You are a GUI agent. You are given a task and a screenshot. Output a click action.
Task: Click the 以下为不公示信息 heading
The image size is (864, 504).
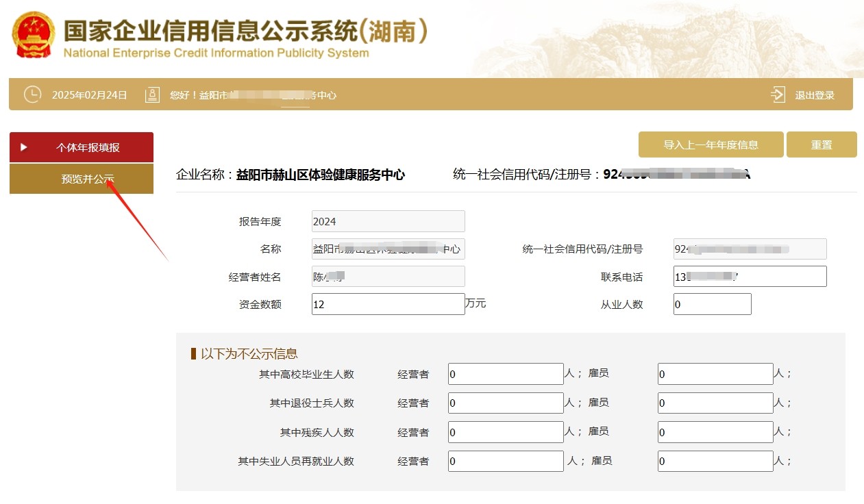pos(249,353)
